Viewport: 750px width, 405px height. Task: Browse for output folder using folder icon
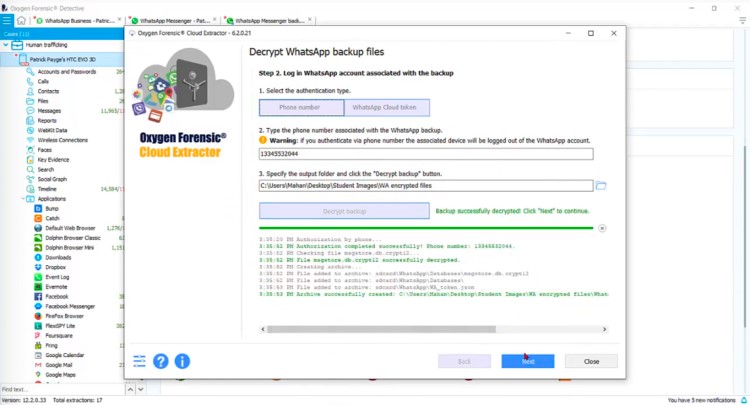tap(601, 186)
